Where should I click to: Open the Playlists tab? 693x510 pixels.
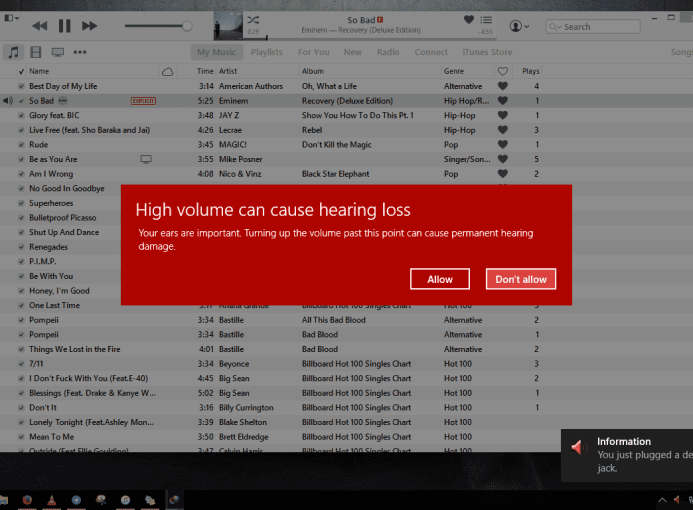click(x=267, y=52)
